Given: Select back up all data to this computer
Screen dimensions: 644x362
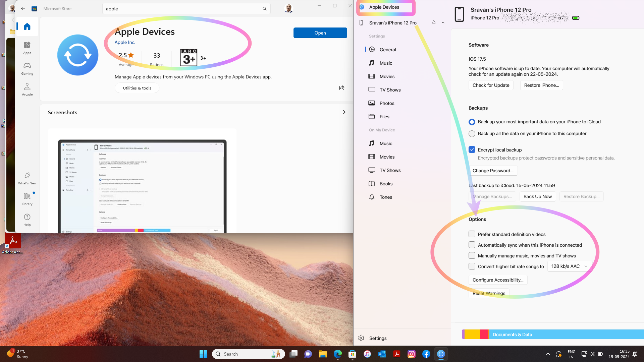Looking at the screenshot, I should tap(472, 133).
